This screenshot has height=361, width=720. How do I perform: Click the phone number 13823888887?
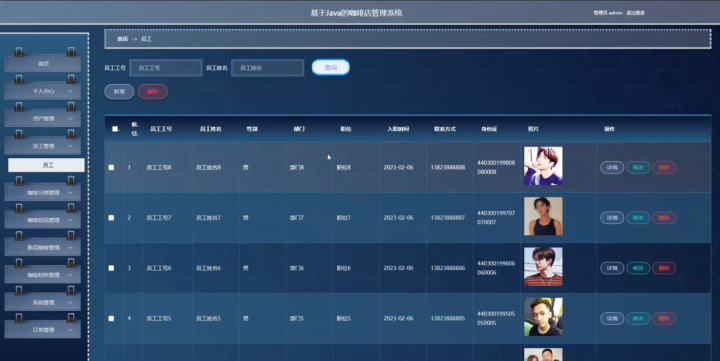tap(448, 218)
